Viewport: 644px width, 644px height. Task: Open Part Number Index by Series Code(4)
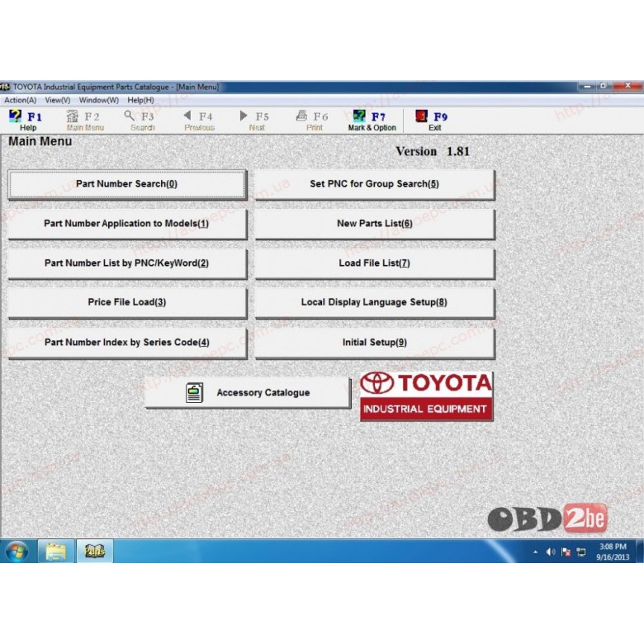pyautogui.click(x=127, y=343)
